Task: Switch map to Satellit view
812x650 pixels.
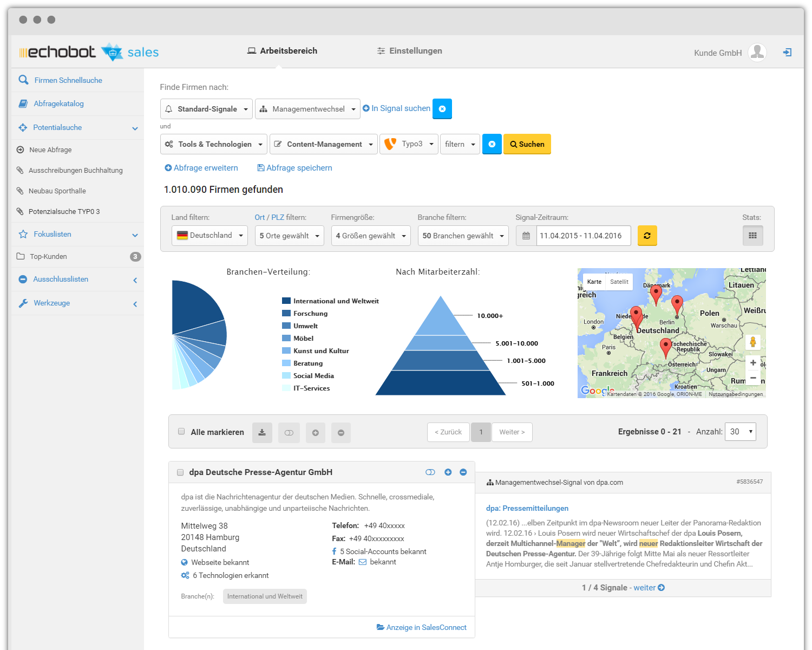Action: (619, 282)
